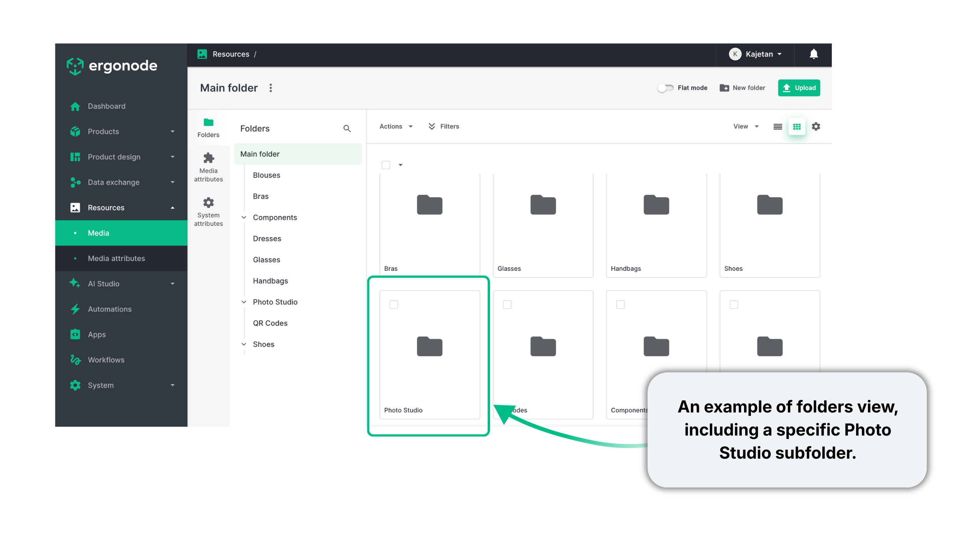This screenshot has width=980, height=551.
Task: Open the Shoes folder tile
Action: pos(770,225)
